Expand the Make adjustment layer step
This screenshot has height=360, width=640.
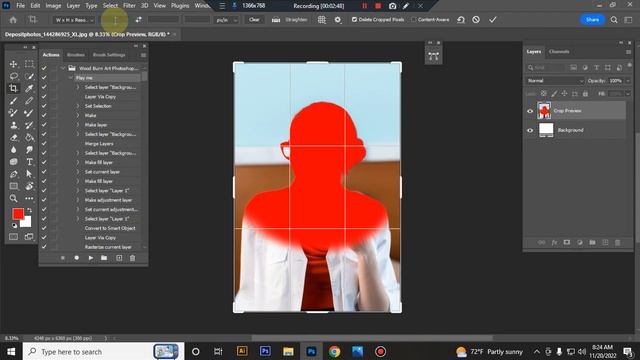(x=78, y=200)
